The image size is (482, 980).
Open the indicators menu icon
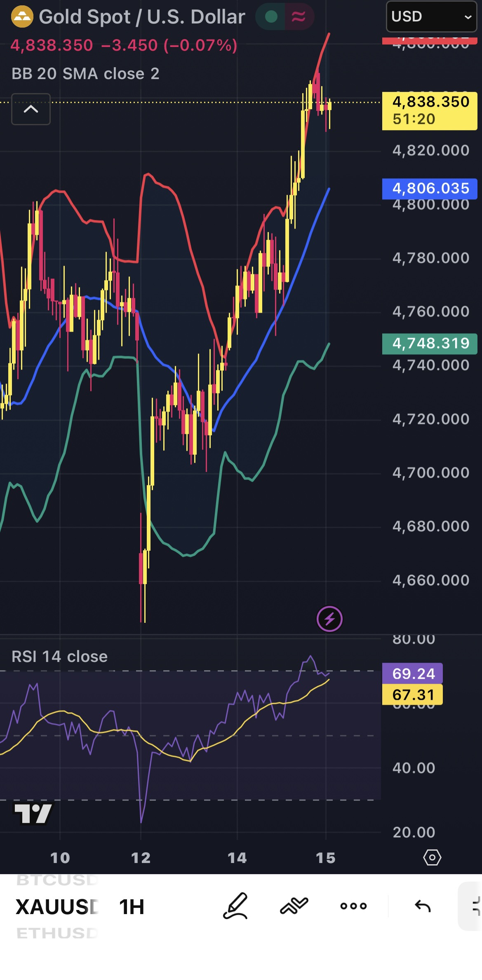point(294,906)
